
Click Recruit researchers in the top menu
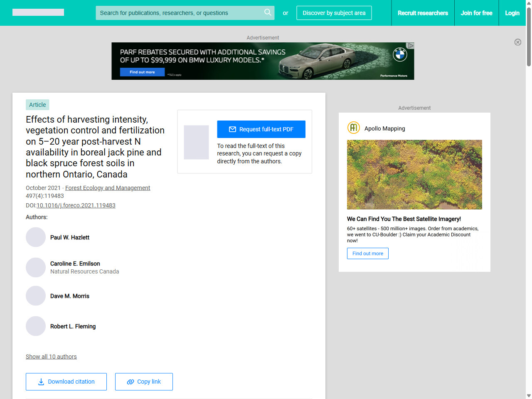(423, 13)
